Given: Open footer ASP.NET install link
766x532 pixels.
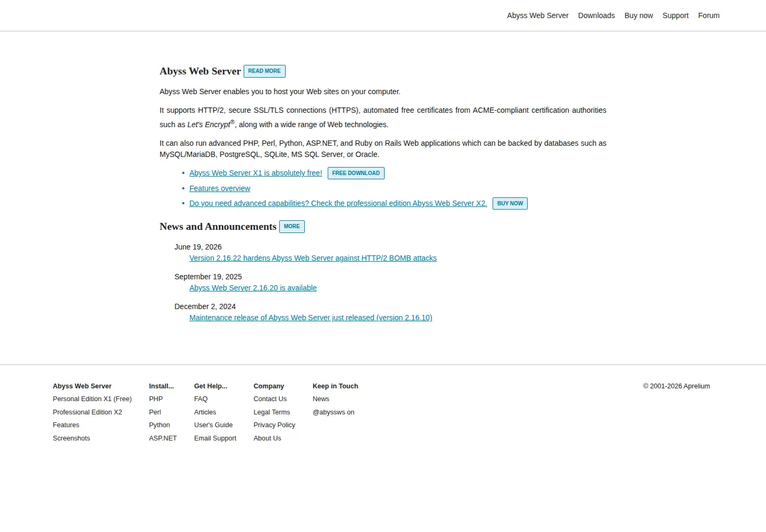Looking at the screenshot, I should pos(163,438).
